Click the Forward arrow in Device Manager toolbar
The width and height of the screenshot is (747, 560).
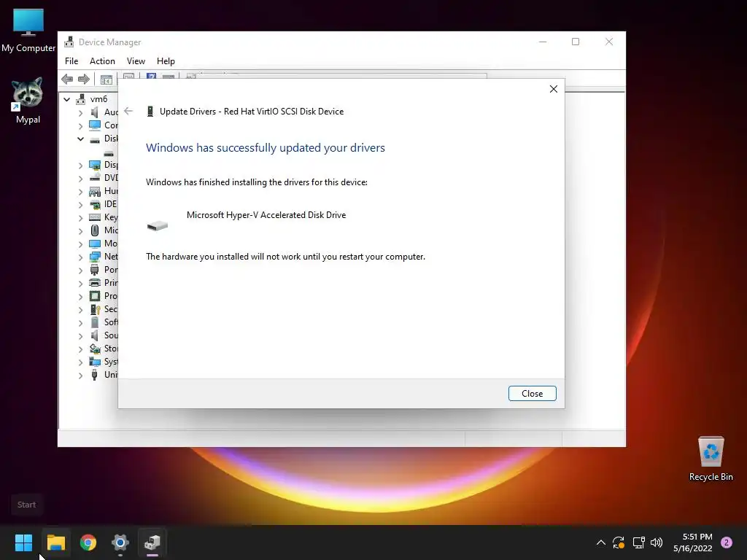[84, 79]
